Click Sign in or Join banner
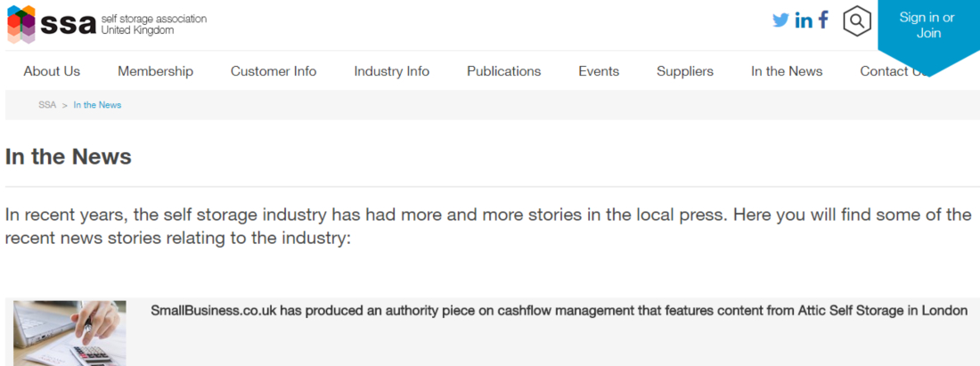Image resolution: width=980 pixels, height=366 pixels. pos(927,26)
